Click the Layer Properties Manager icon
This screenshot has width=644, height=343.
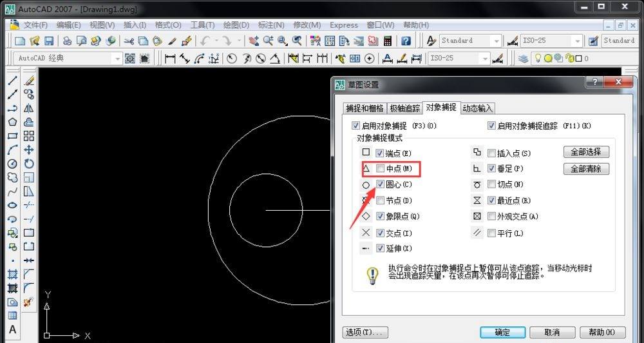[523, 59]
